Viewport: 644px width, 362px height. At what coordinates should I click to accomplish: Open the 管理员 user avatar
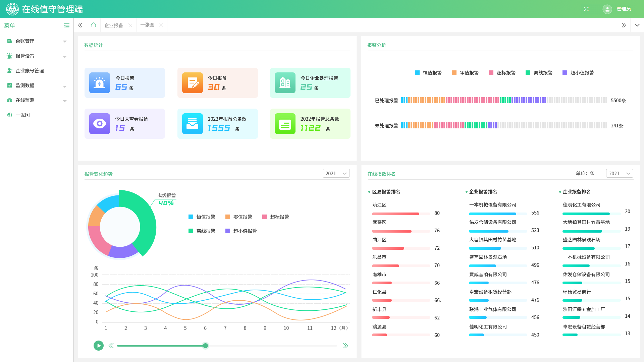tap(607, 9)
